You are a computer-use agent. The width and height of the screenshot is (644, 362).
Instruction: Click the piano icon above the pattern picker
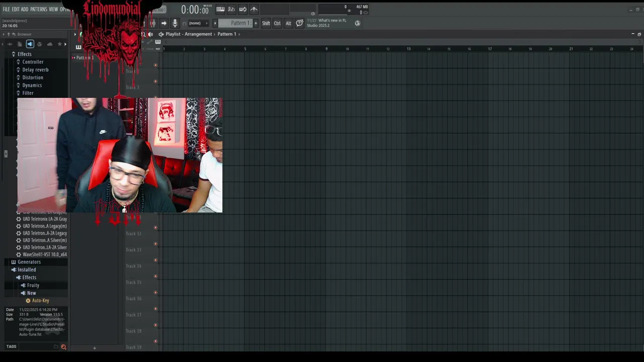78,47
